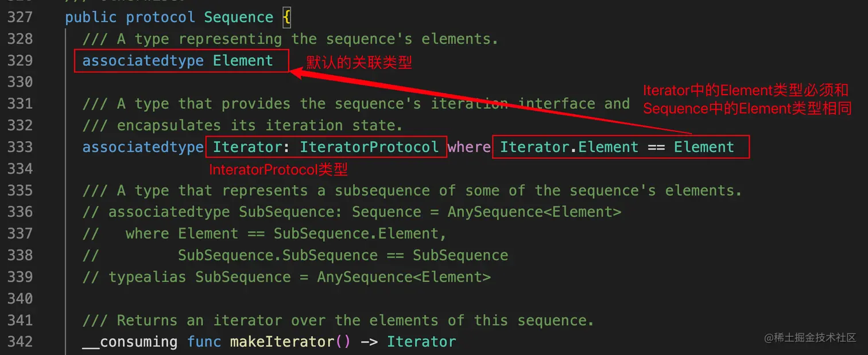Place cursor on the Sequence protocol name
This screenshot has width=868, height=355.
coord(238,17)
